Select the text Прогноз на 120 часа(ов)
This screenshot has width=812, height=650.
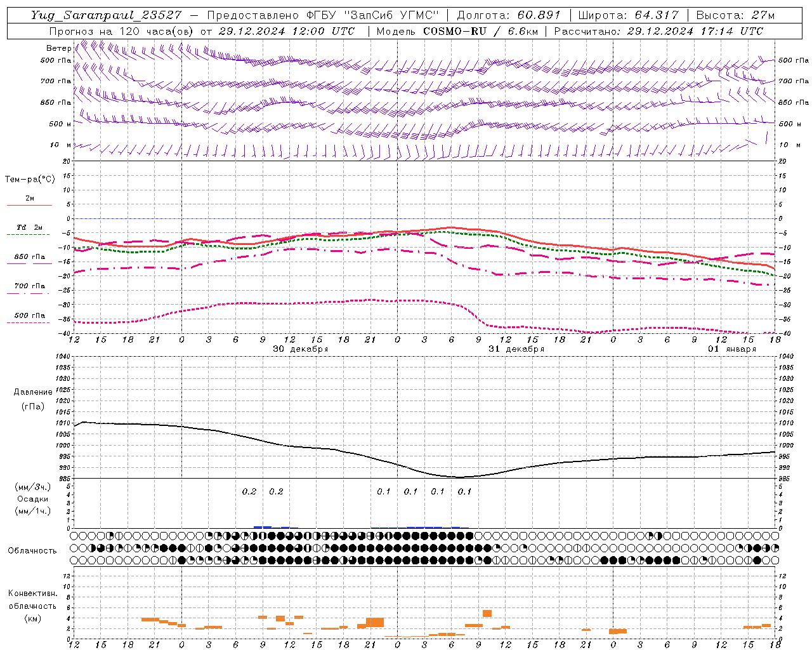122,31
